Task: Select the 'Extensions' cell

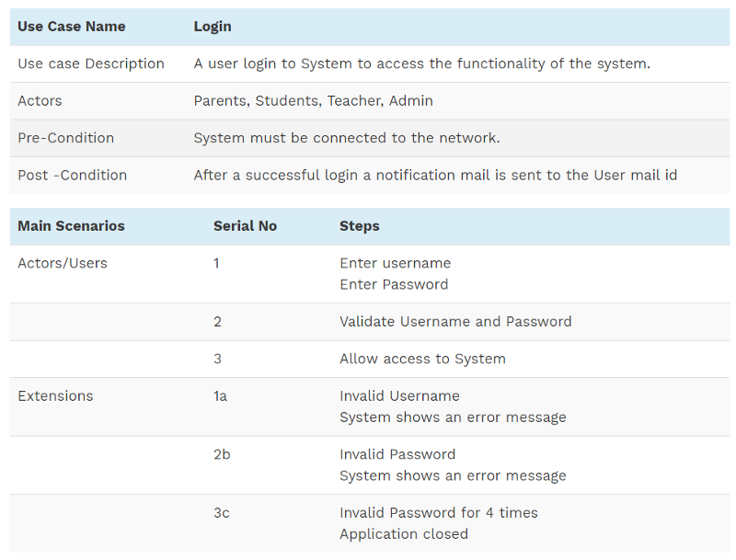Action: click(55, 395)
